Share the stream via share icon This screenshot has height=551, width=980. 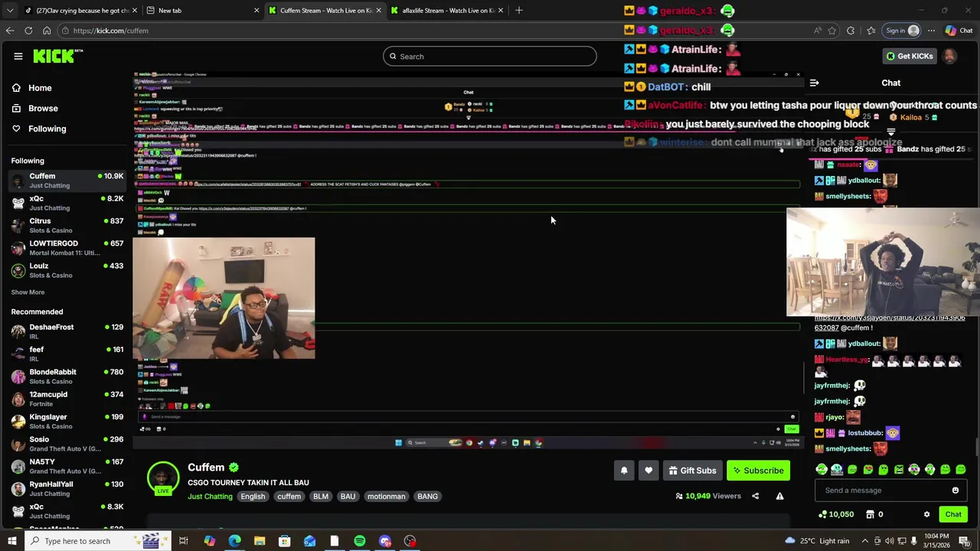[x=755, y=496]
